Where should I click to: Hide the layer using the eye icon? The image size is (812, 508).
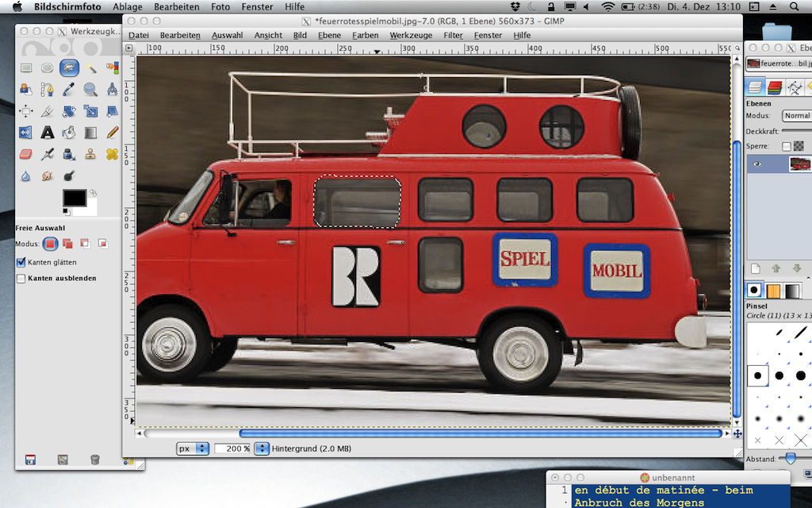click(x=757, y=164)
